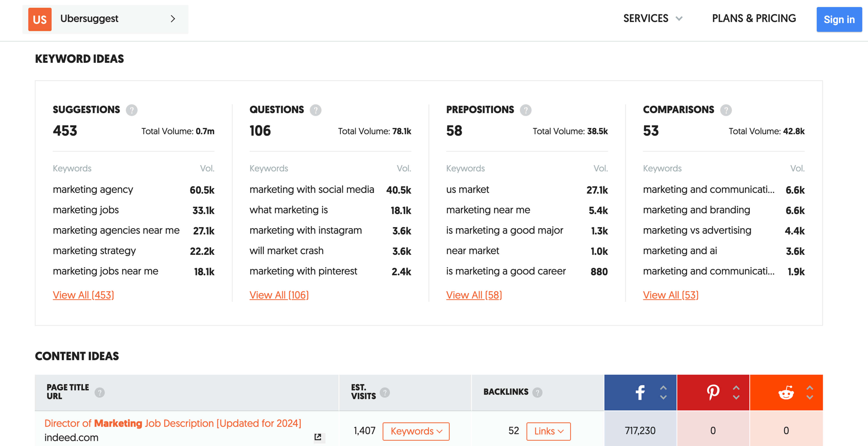Open the Suggestions help tooltip icon
The width and height of the screenshot is (868, 446).
coord(132,110)
